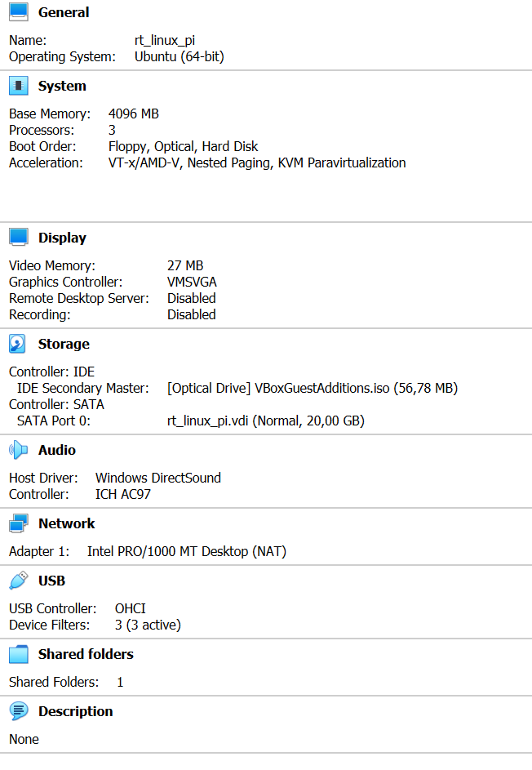
Task: Open the Storage settings heading
Action: (64, 344)
